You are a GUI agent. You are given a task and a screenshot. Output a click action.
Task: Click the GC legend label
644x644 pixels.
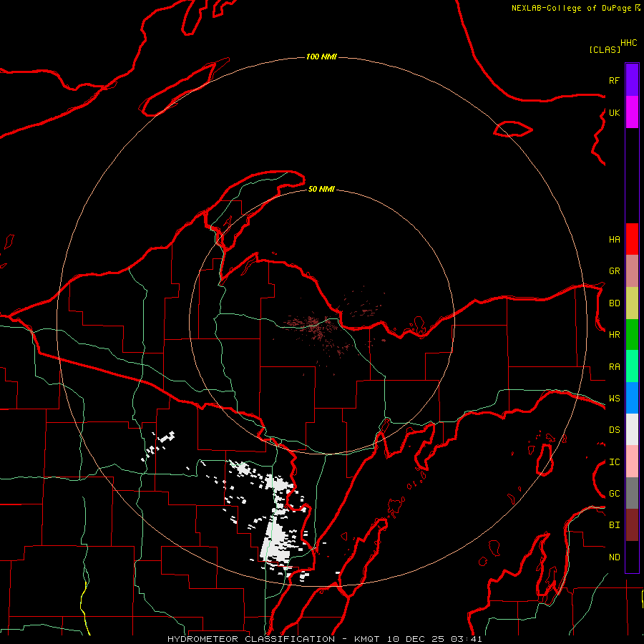point(614,494)
